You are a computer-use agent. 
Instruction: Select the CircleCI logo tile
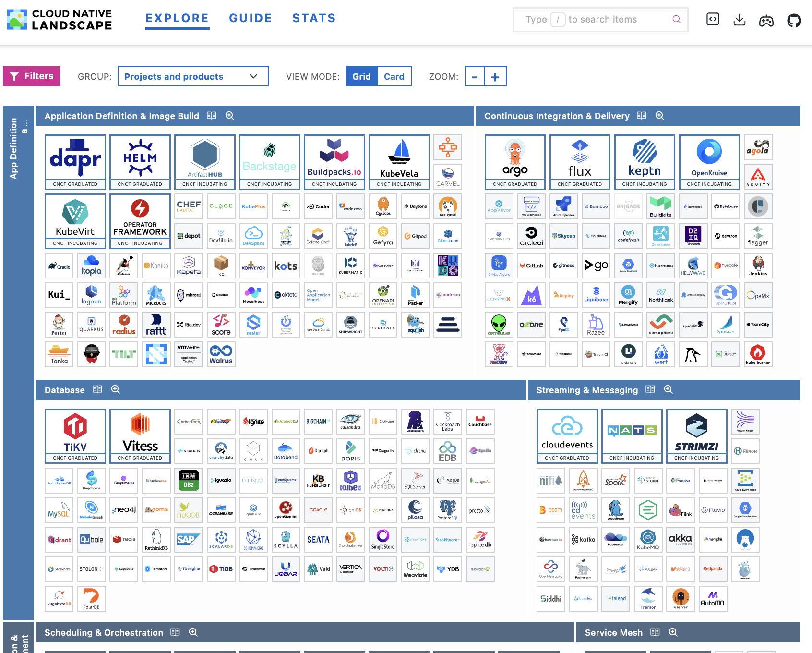[x=531, y=236]
